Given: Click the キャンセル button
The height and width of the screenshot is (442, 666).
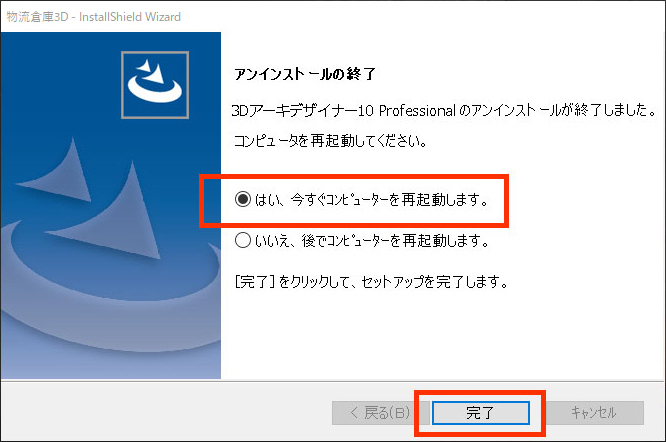Looking at the screenshot, I should [594, 412].
